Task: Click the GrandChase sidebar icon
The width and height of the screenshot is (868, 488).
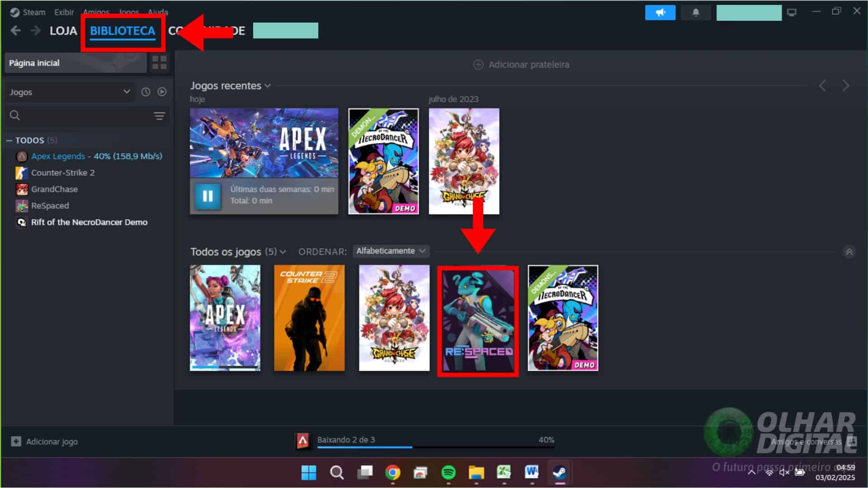Action: (22, 189)
